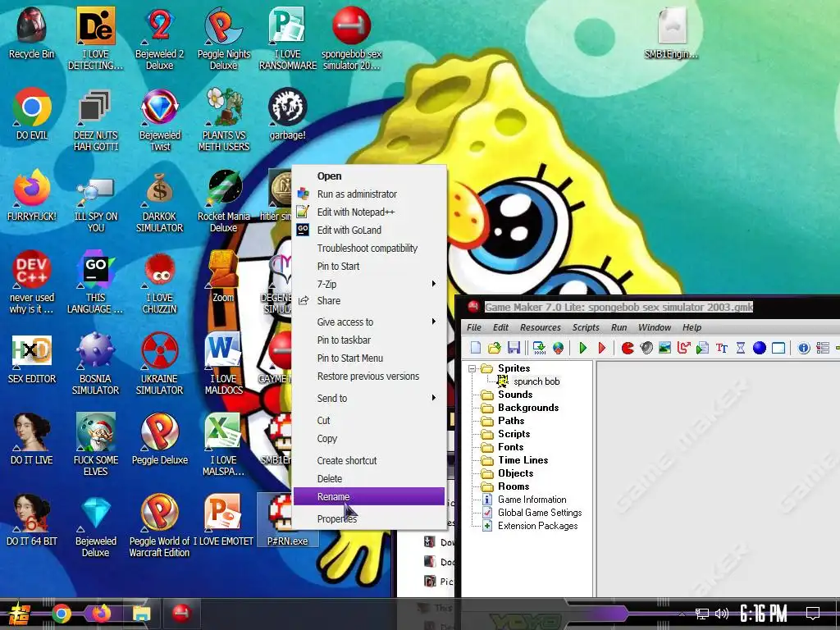
Task: Select the SMB1Engin file in top right
Action: click(x=672, y=33)
